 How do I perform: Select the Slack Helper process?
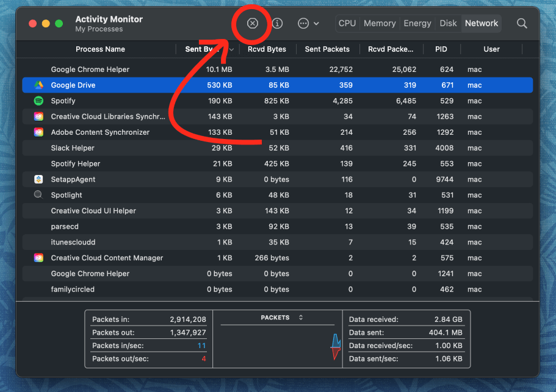(x=73, y=148)
